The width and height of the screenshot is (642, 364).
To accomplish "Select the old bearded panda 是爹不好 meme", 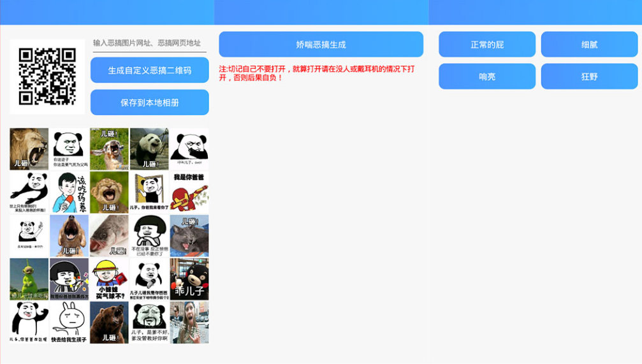I will pos(149,323).
